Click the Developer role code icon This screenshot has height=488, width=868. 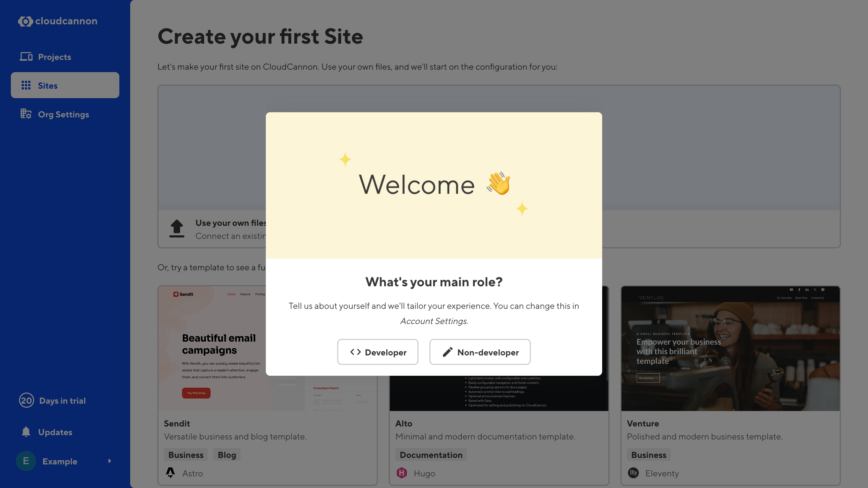(355, 352)
